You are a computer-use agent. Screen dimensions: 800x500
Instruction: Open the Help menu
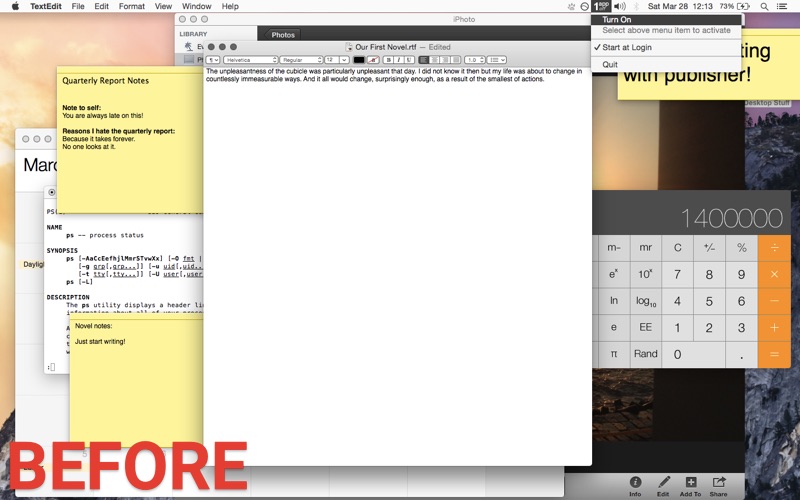coord(230,6)
